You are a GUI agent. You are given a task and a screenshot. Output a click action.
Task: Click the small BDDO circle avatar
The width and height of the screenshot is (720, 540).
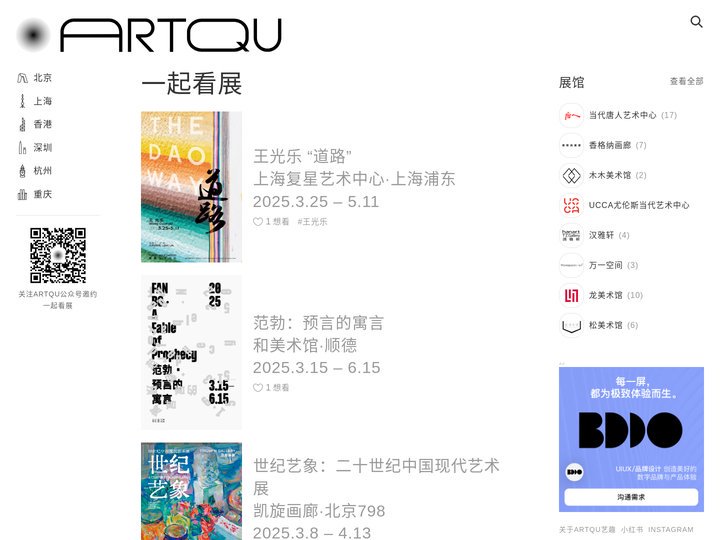(x=574, y=472)
